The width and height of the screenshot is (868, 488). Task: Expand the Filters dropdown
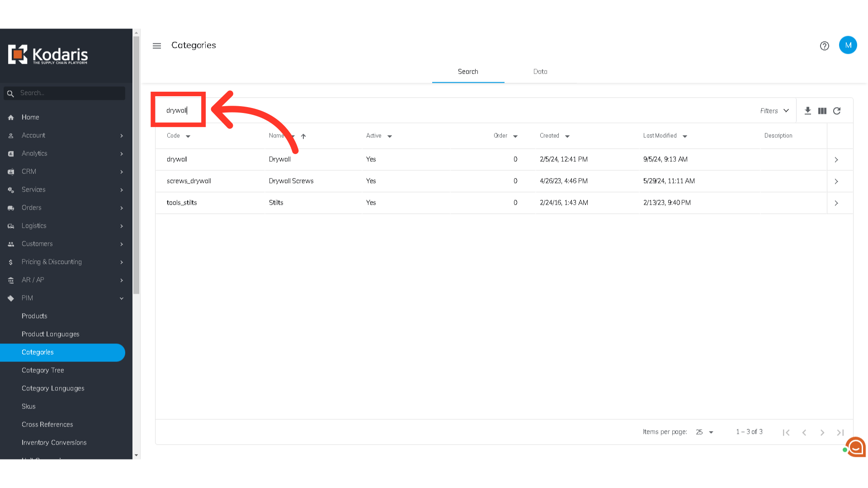tap(774, 111)
